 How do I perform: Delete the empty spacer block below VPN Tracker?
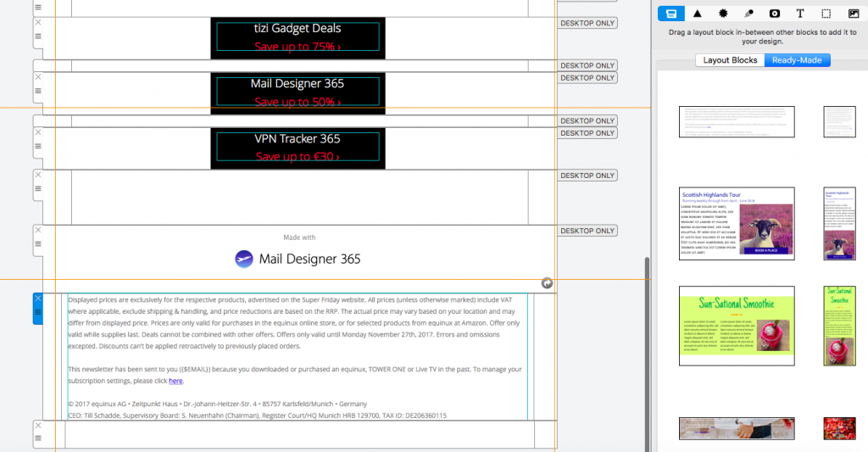pyautogui.click(x=38, y=175)
